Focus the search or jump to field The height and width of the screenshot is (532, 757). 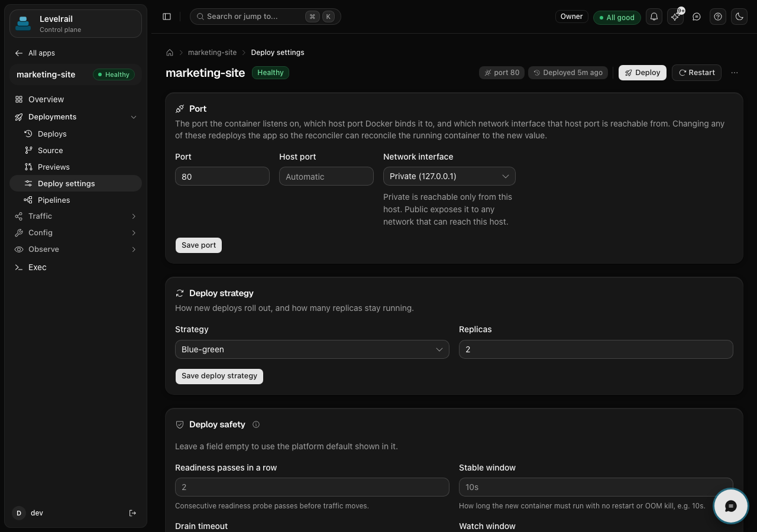pyautogui.click(x=266, y=17)
